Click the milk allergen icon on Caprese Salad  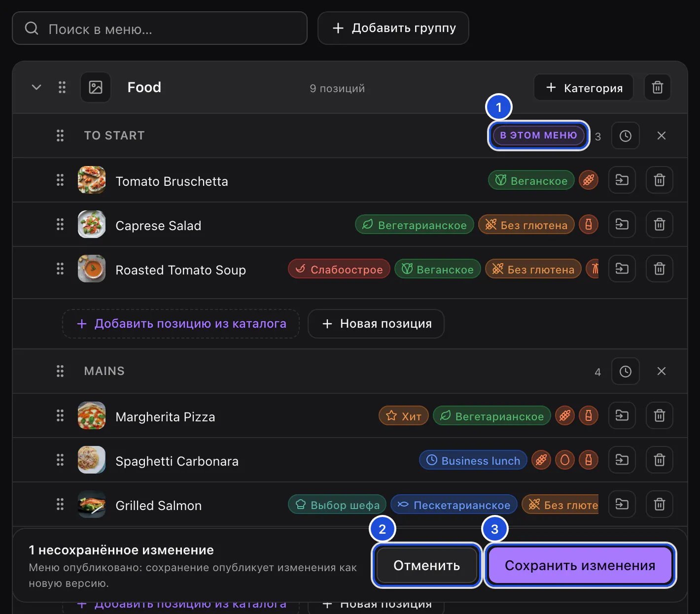pos(589,225)
